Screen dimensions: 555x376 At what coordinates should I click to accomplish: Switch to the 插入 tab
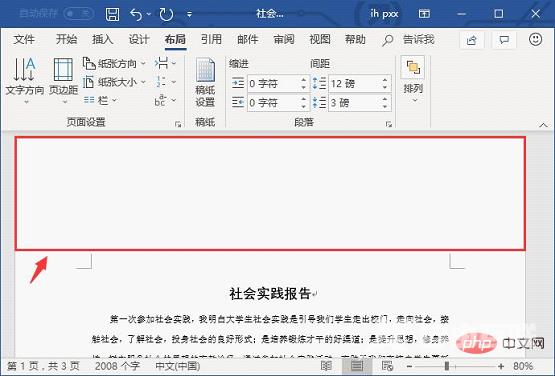(x=103, y=39)
